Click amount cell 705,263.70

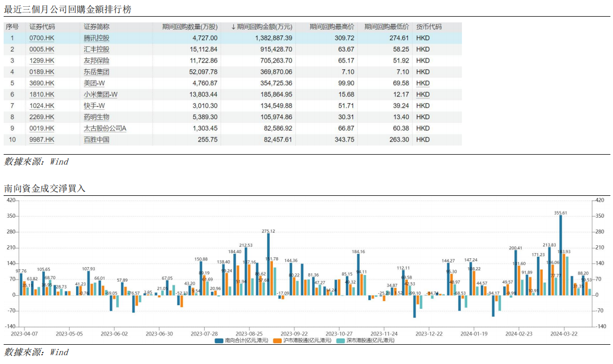(x=276, y=60)
